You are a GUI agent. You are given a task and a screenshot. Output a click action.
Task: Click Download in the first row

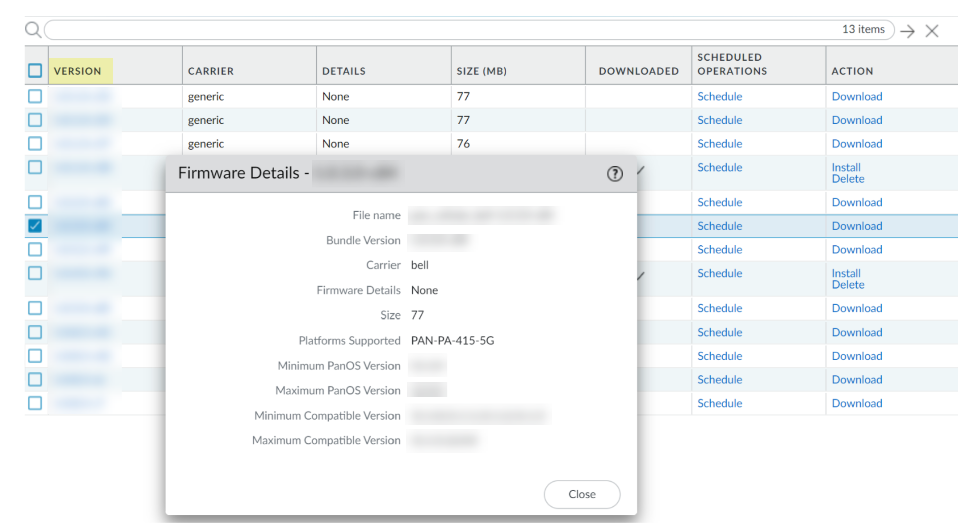(856, 97)
